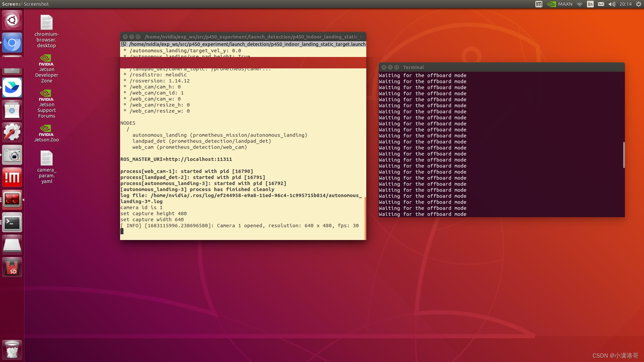The height and width of the screenshot is (362, 644).
Task: Click 'process[web_cam-1]: started with pid' line
Action: click(187, 171)
